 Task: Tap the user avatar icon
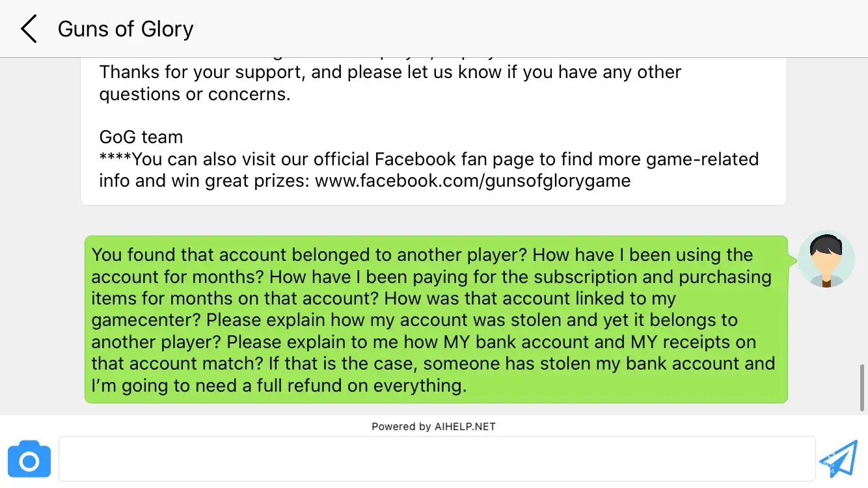tap(826, 259)
